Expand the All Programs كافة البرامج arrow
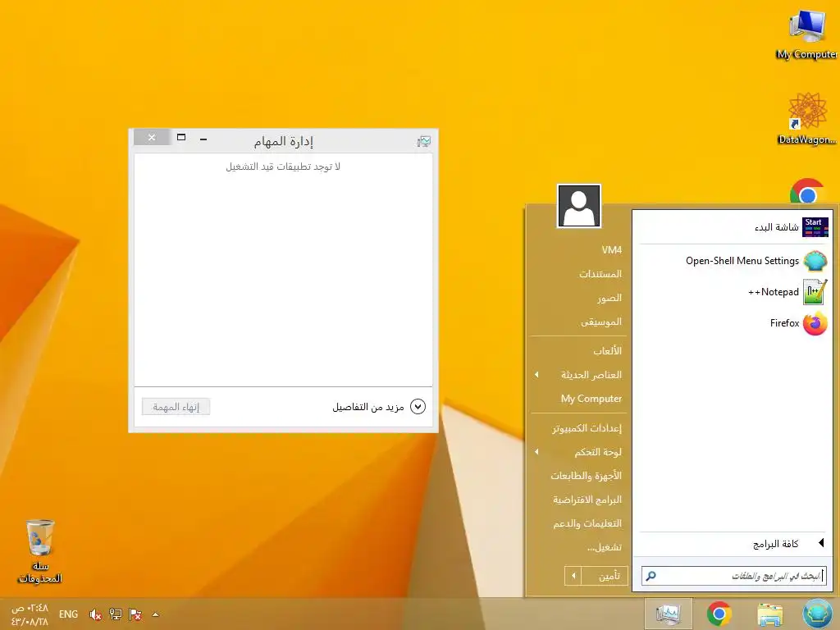The height and width of the screenshot is (630, 840). pyautogui.click(x=821, y=543)
